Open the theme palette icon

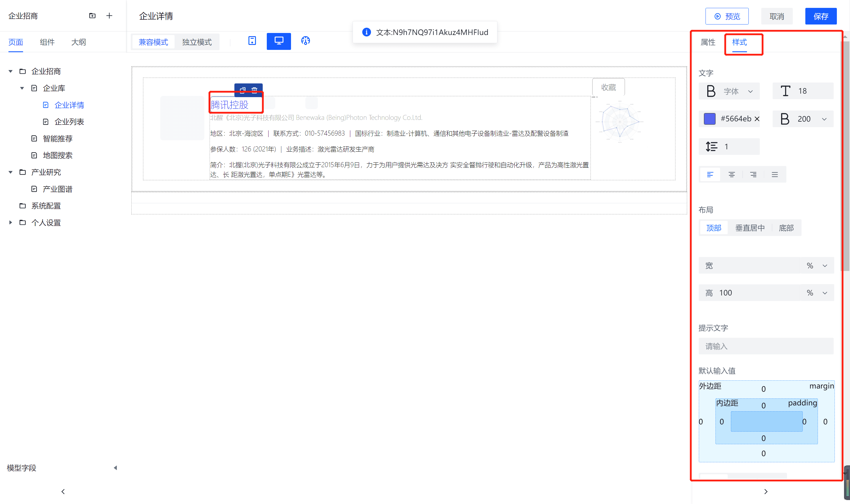coord(305,41)
